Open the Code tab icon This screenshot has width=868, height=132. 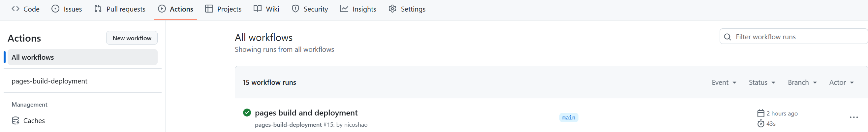click(x=15, y=9)
